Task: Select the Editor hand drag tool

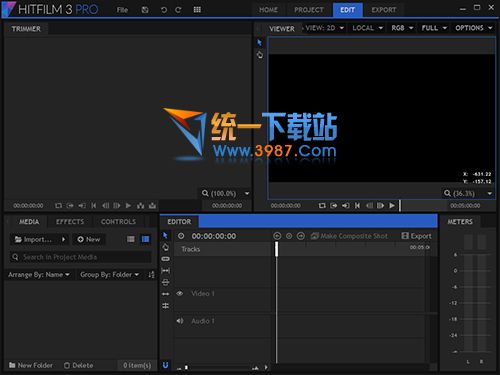Action: (x=165, y=247)
